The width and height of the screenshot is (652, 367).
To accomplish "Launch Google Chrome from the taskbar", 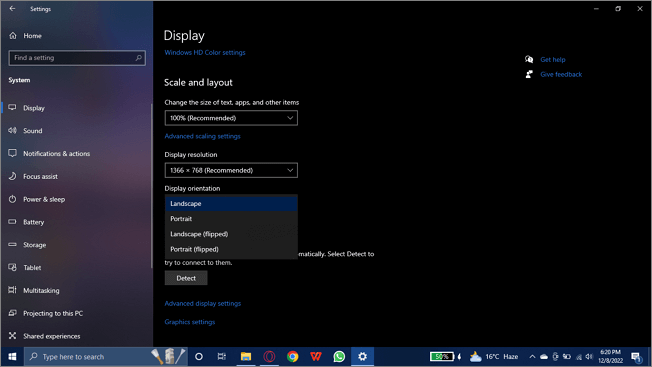I will (x=293, y=357).
